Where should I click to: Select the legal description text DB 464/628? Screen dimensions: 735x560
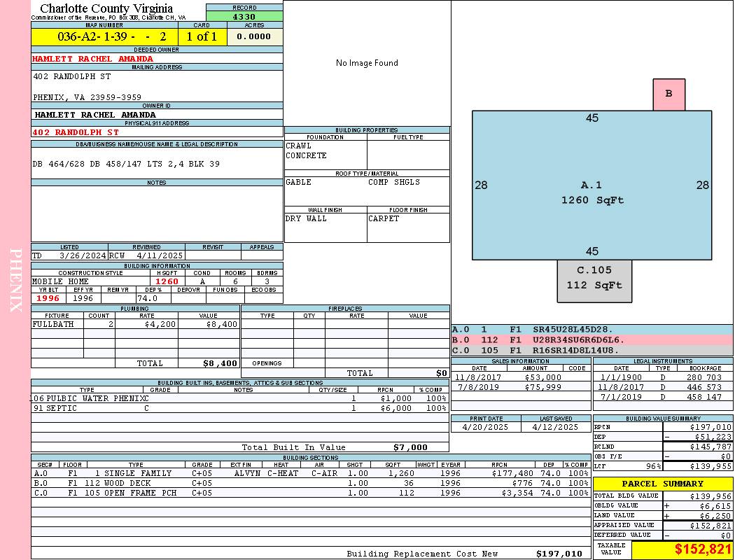pyautogui.click(x=126, y=164)
